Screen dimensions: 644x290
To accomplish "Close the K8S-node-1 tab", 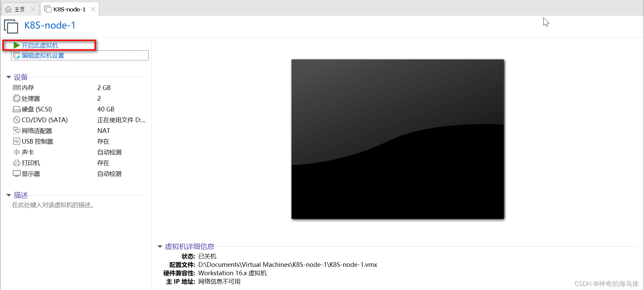I will [93, 9].
